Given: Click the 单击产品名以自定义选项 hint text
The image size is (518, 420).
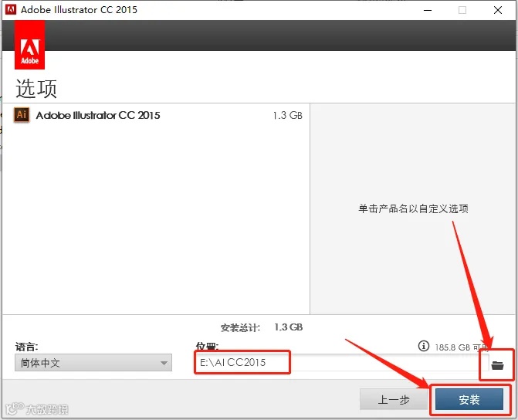Looking at the screenshot, I should (x=413, y=208).
